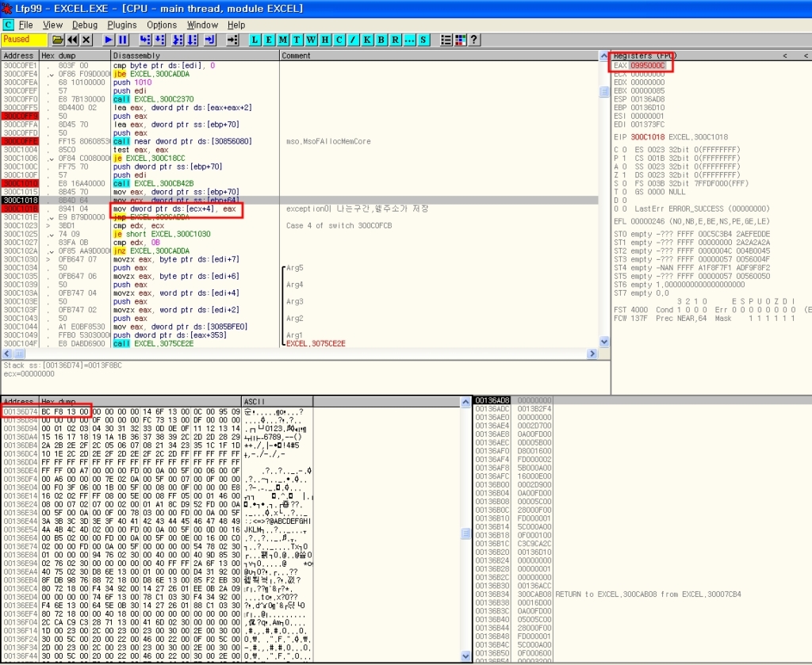Open the Patches window (/ button)
The image size is (812, 665).
point(353,40)
